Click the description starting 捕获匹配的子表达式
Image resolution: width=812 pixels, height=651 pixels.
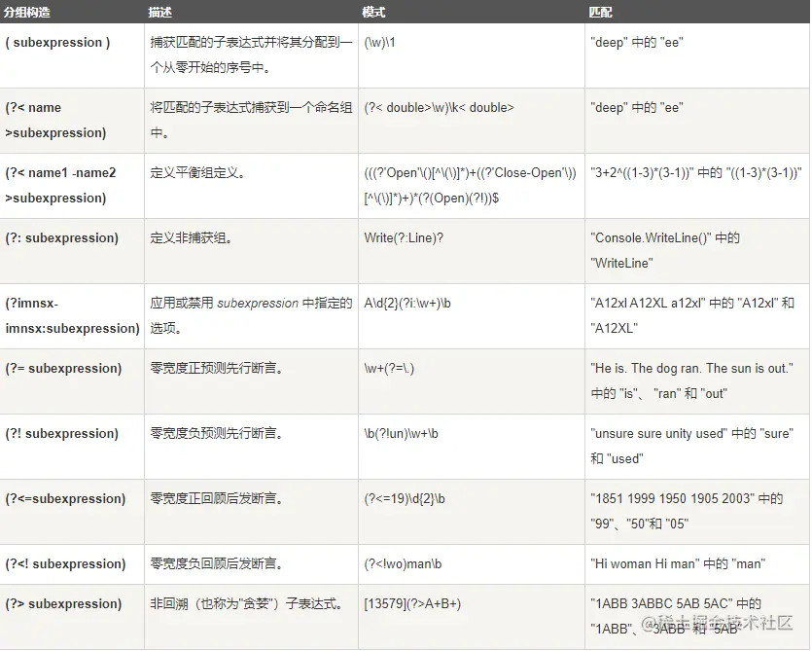[251, 54]
